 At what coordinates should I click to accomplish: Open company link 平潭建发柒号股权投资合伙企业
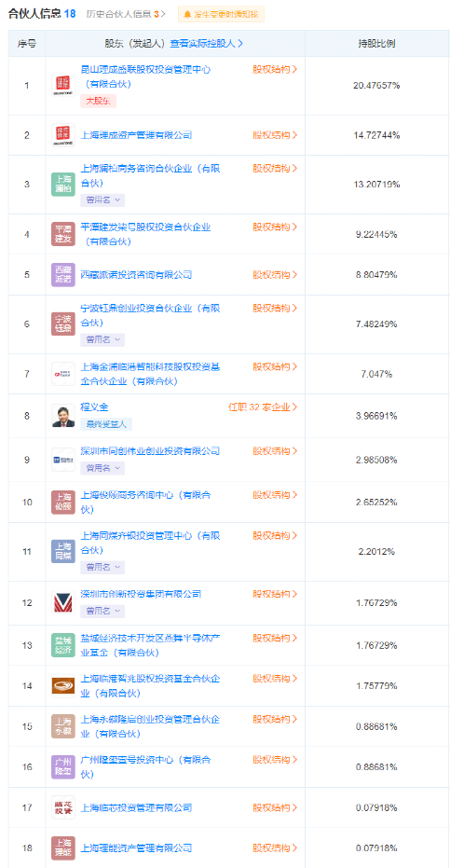145,234
